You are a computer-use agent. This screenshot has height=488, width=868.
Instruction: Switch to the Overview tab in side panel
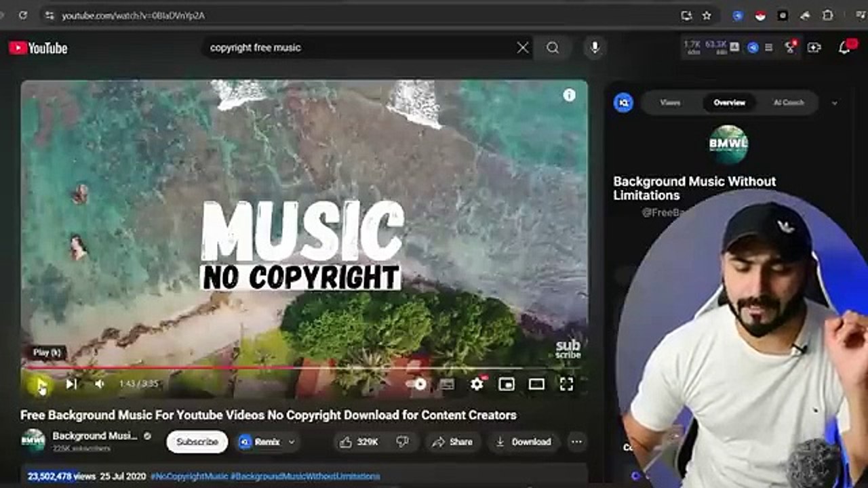(729, 102)
